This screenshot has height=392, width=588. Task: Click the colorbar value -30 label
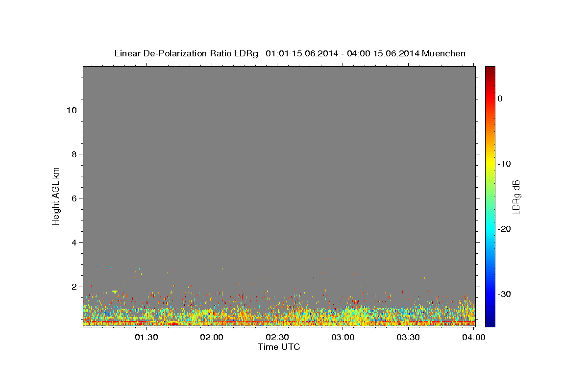click(505, 294)
